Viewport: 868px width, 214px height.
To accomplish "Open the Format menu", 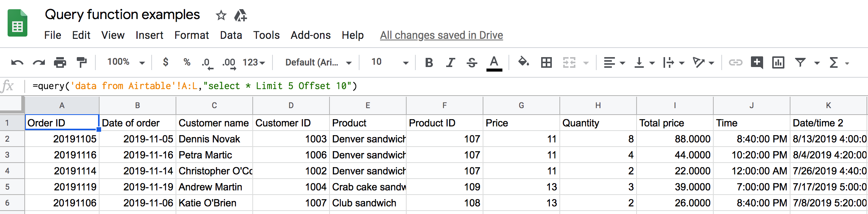I will click(192, 35).
